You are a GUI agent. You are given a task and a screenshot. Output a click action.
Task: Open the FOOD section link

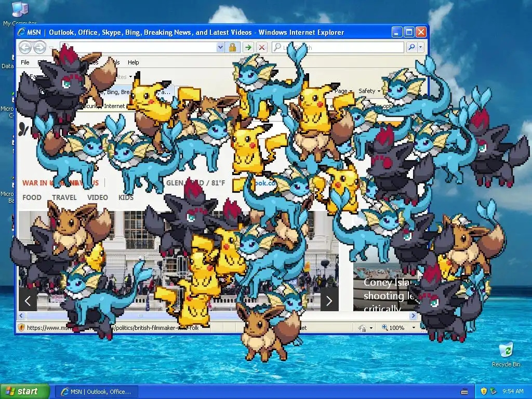(x=32, y=197)
